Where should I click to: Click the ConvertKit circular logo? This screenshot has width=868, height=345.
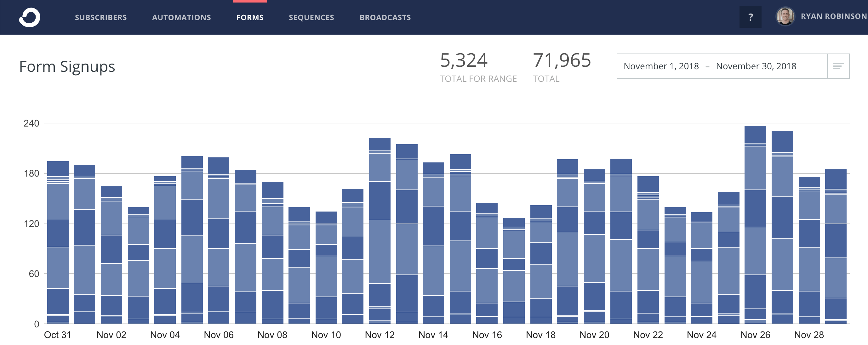click(29, 17)
